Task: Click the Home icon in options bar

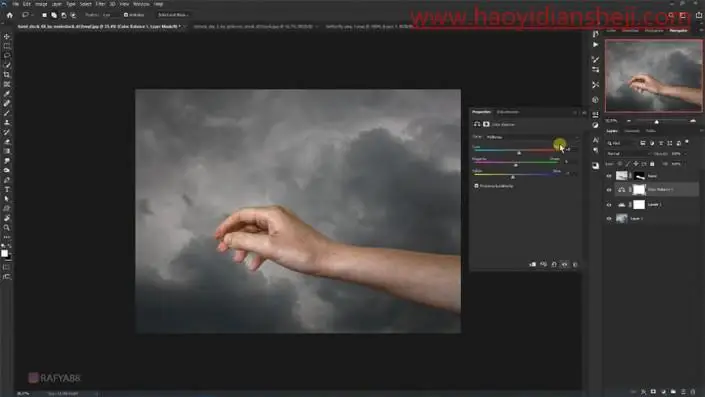Action: point(9,15)
